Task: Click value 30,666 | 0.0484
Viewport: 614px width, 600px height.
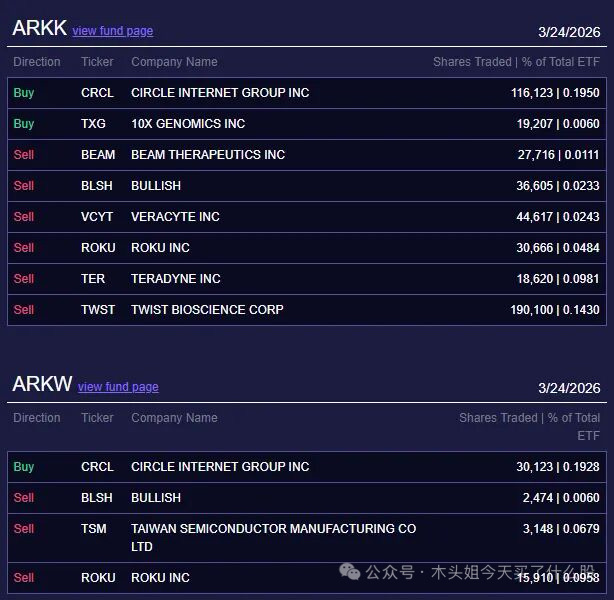Action: tap(558, 248)
